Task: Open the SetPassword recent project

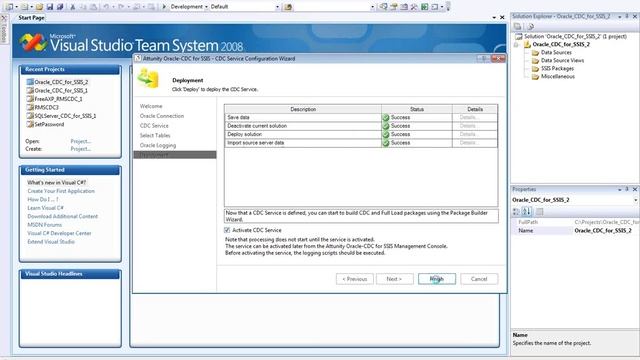Action: click(49, 124)
